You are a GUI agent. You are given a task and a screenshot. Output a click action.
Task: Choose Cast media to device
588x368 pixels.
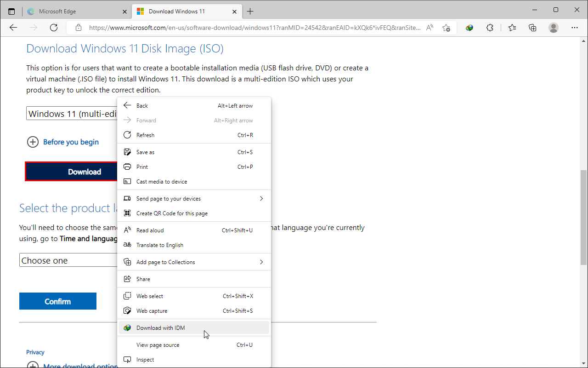(x=194, y=182)
